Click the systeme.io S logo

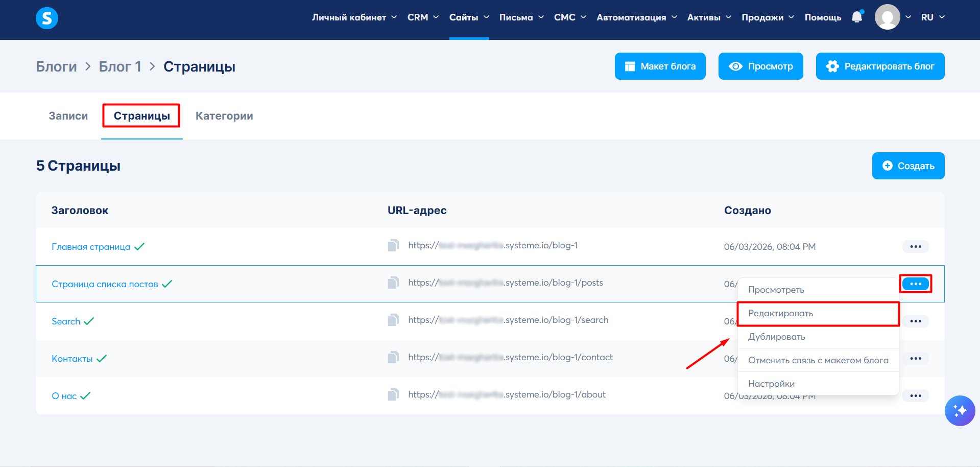pos(47,18)
